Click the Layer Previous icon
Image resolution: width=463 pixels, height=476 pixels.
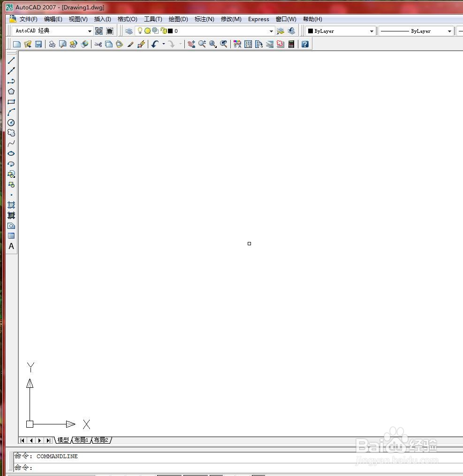(x=291, y=31)
